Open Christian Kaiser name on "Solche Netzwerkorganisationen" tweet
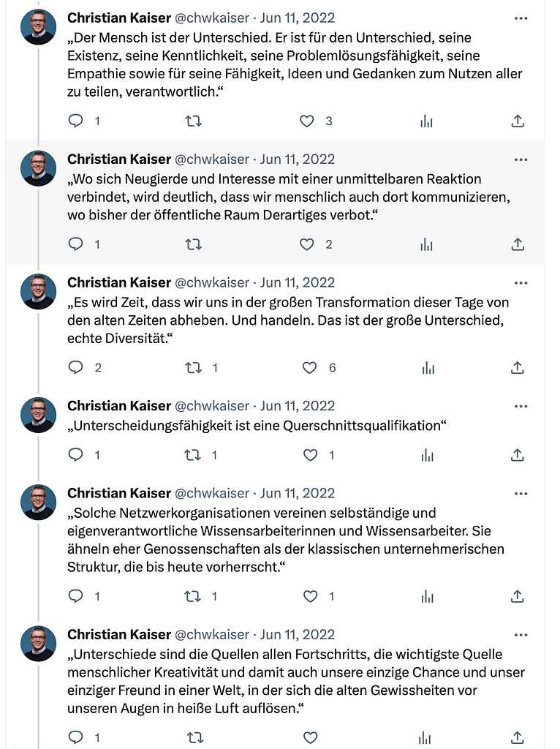The image size is (560, 749). point(118,493)
